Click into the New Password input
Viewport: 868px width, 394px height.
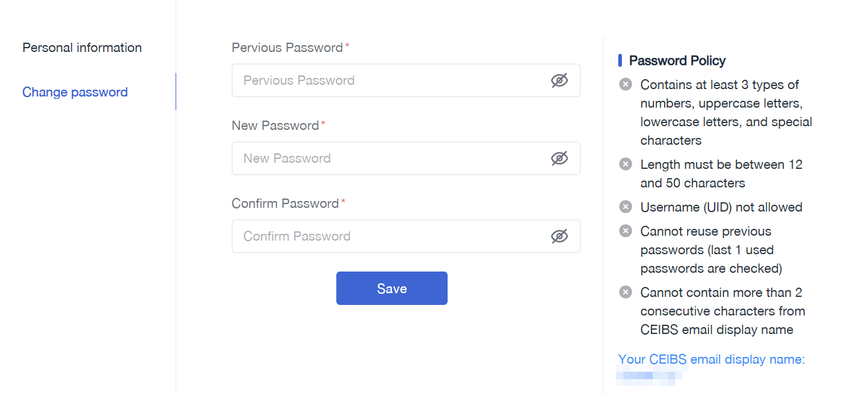tap(406, 158)
